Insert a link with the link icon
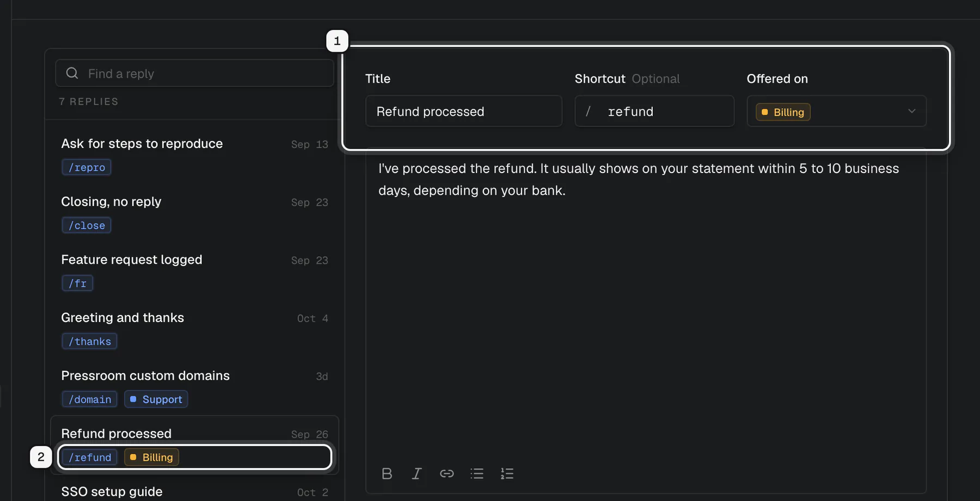Image resolution: width=980 pixels, height=501 pixels. click(446, 474)
